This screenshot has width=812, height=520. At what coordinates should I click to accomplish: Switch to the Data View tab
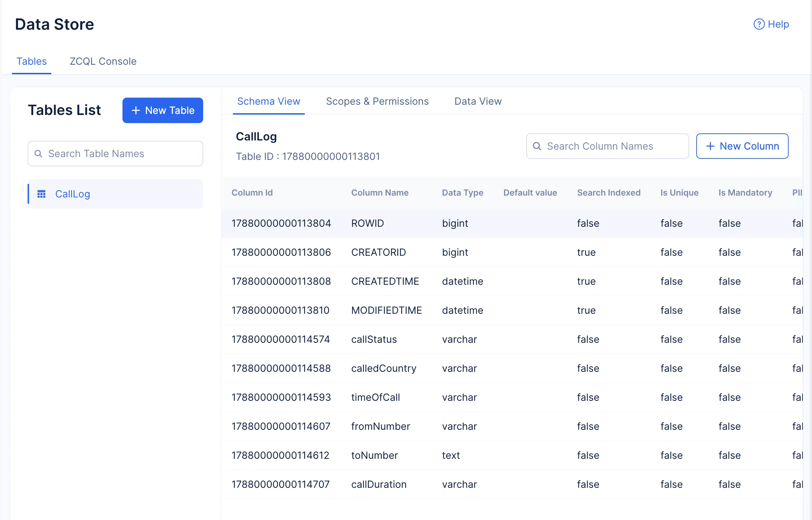[x=478, y=101]
